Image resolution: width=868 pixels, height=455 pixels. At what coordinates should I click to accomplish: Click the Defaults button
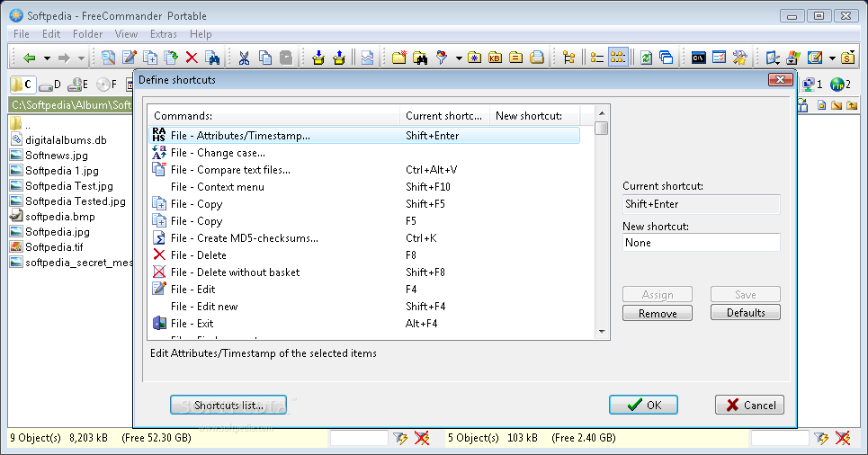click(745, 312)
